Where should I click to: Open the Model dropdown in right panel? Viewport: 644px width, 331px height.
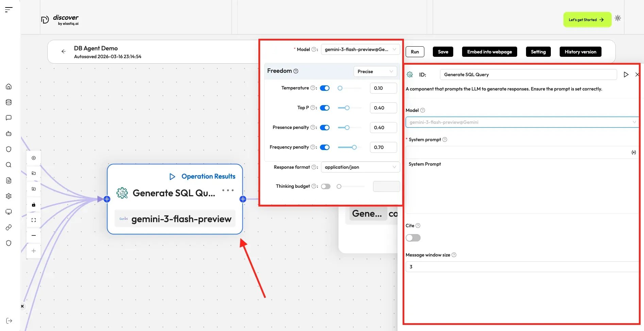522,122
